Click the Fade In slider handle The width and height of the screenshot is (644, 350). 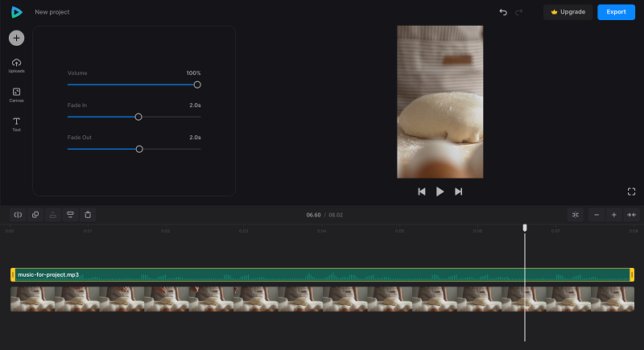click(138, 117)
